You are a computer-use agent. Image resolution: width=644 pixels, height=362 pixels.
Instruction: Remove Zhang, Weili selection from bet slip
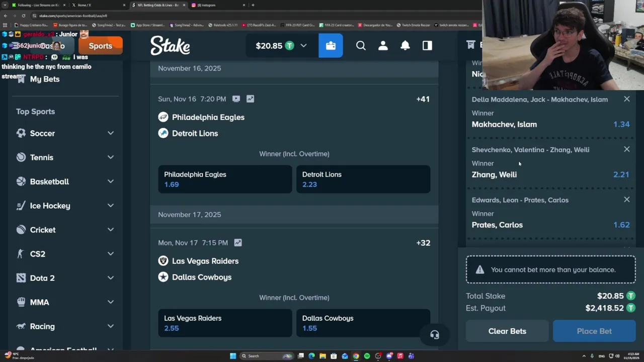click(x=626, y=149)
